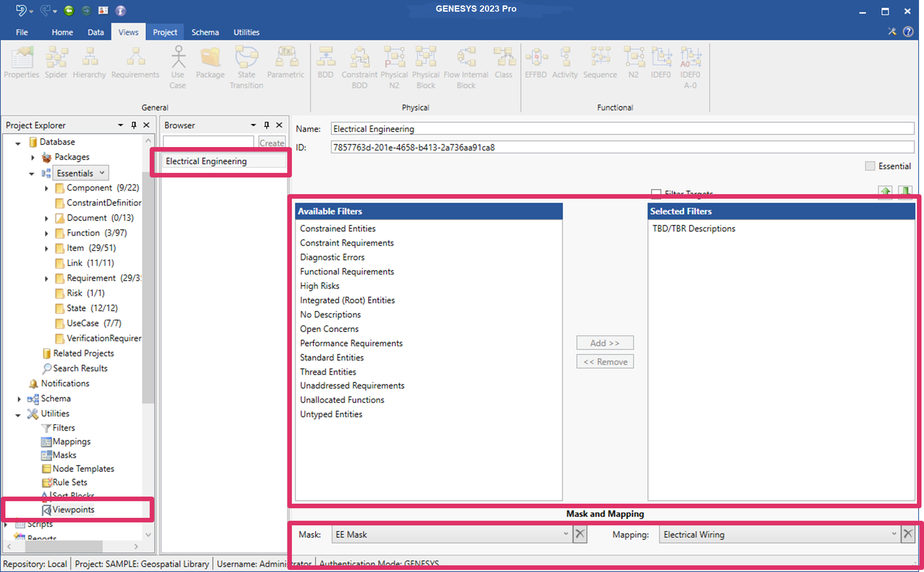Viewport: 924px width, 572px height.
Task: Select High Risks in Available Filters
Action: pos(319,286)
